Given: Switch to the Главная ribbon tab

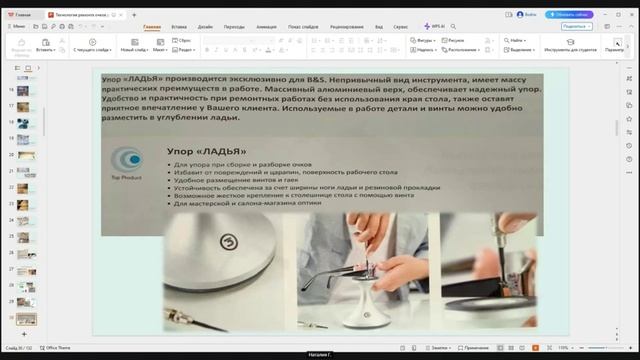Looking at the screenshot, I should coord(152,27).
